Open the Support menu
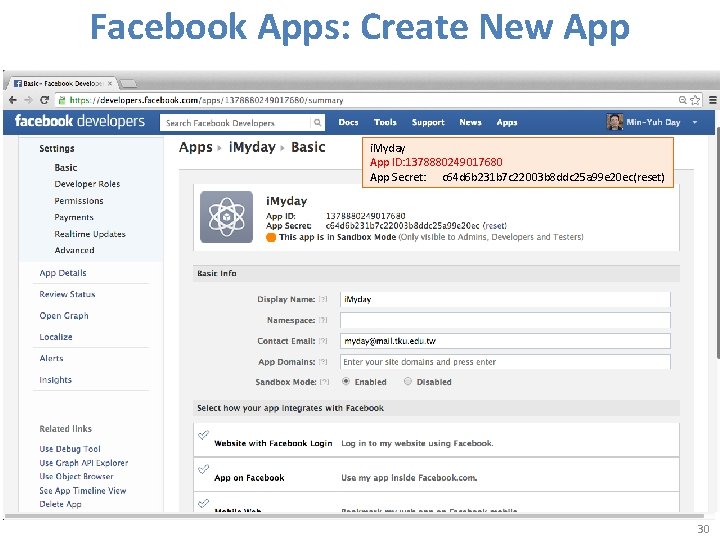 [x=428, y=123]
